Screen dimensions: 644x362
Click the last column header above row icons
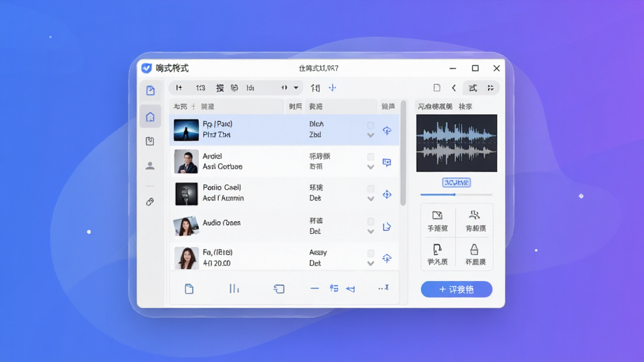387,107
